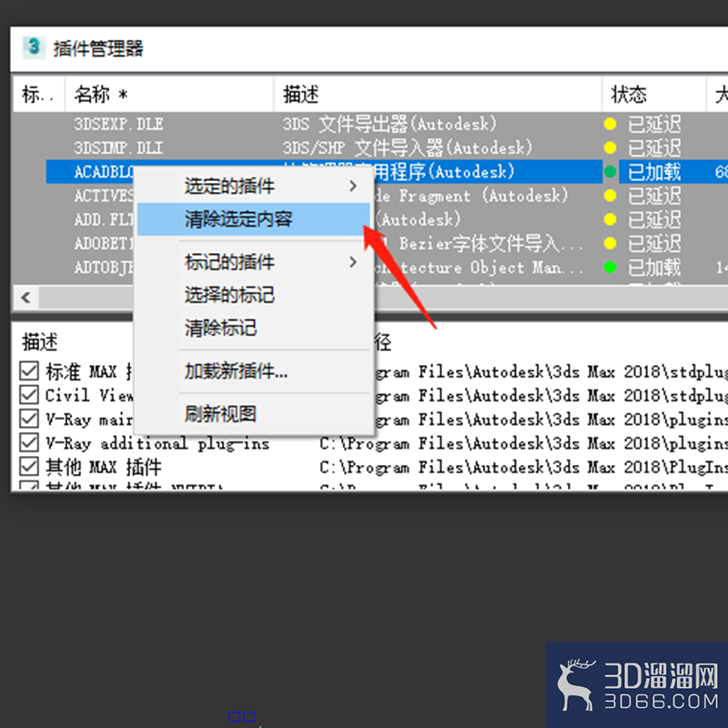The width and height of the screenshot is (728, 728).
Task: Click 清除标记 in the context menu
Action: (254, 328)
